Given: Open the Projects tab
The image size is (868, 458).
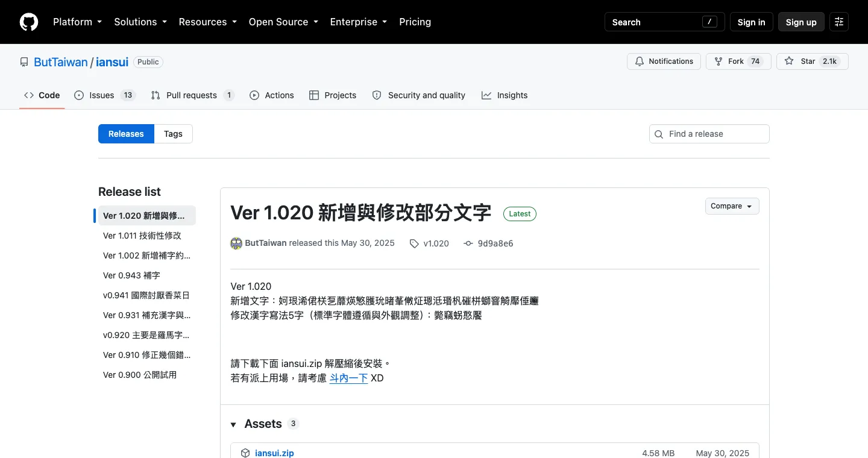Looking at the screenshot, I should 333,95.
